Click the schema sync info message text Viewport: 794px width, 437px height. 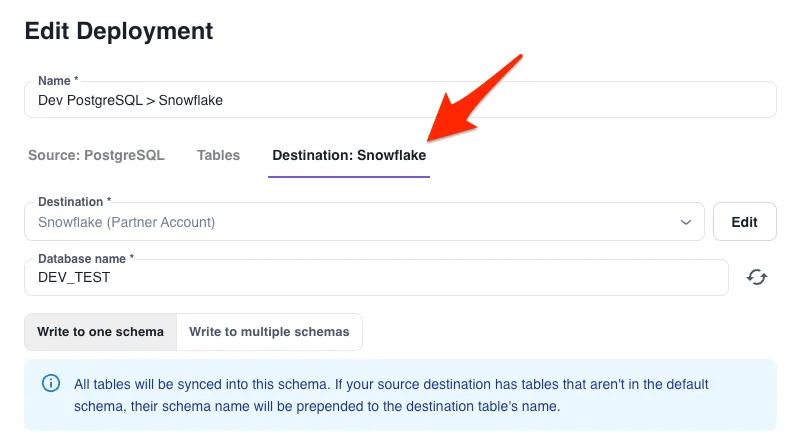[391, 395]
